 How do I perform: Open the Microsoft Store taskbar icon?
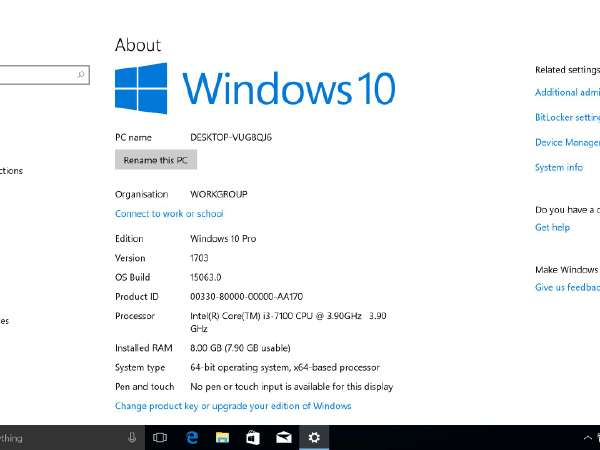pos(253,437)
